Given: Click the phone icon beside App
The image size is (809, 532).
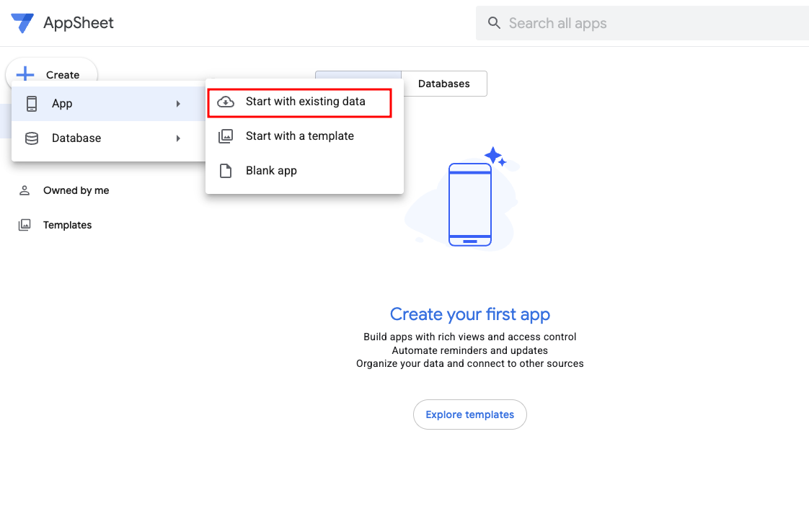Looking at the screenshot, I should [32, 104].
